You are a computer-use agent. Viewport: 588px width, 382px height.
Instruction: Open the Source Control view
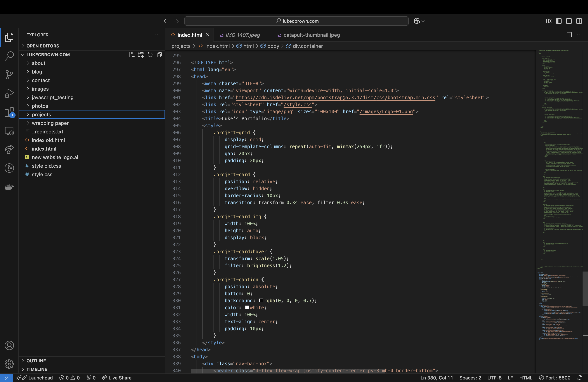pyautogui.click(x=9, y=75)
